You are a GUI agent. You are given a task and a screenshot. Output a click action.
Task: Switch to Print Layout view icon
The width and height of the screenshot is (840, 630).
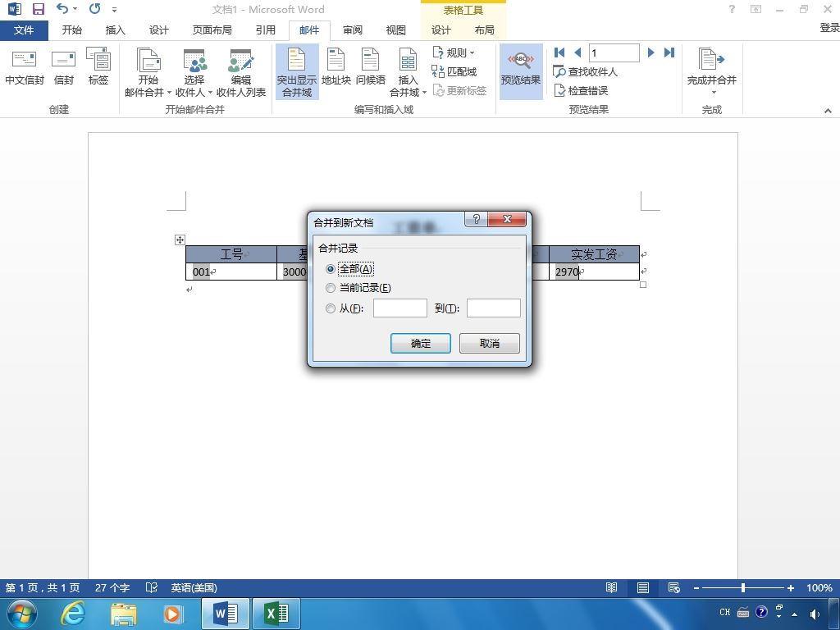(x=643, y=587)
